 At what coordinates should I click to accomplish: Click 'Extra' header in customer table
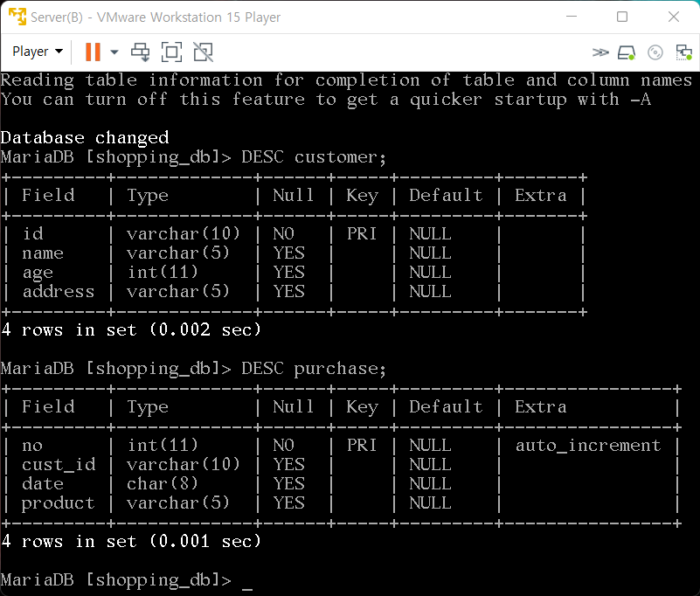541,195
